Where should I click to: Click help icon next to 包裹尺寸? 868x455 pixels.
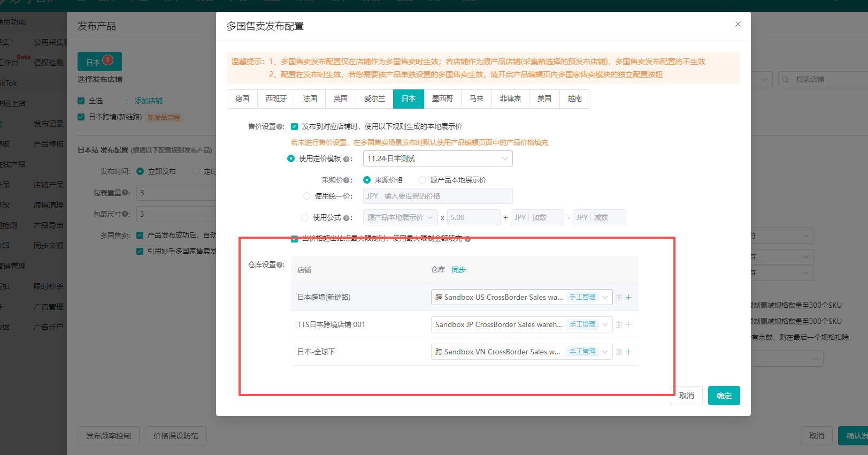click(x=125, y=214)
